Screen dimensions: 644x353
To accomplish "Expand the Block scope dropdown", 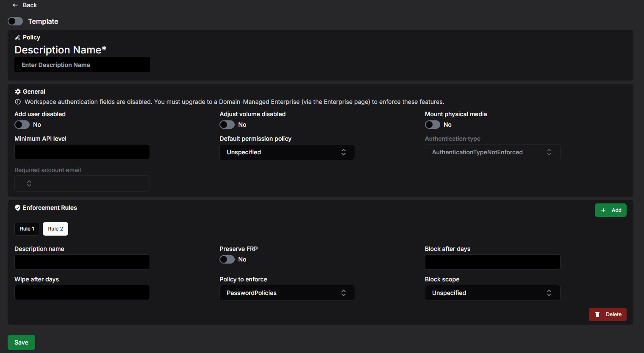I will pos(493,293).
